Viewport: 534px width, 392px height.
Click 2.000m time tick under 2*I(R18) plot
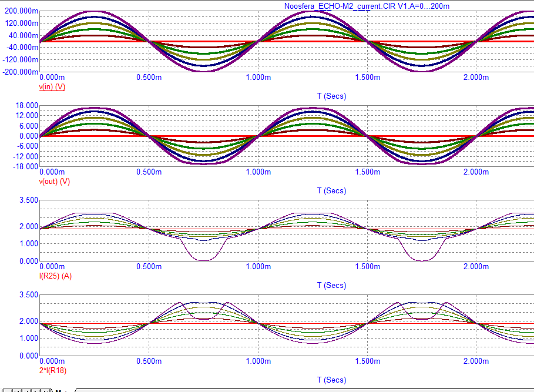[x=476, y=361]
